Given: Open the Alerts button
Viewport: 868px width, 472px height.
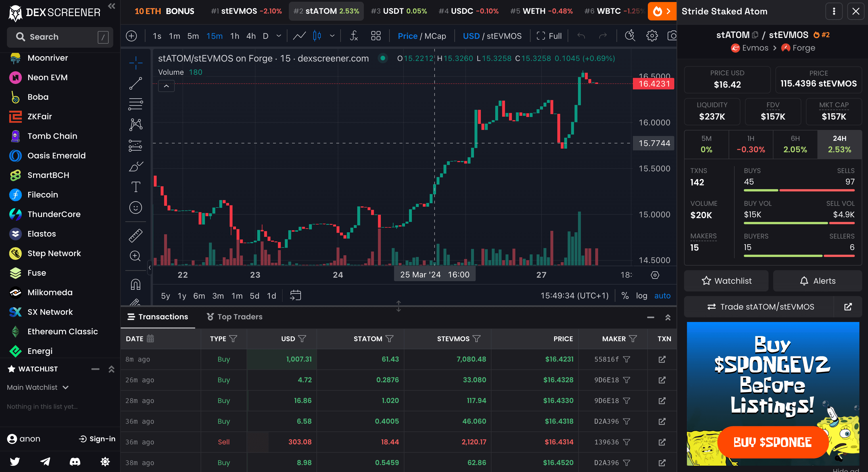Looking at the screenshot, I should [817, 281].
